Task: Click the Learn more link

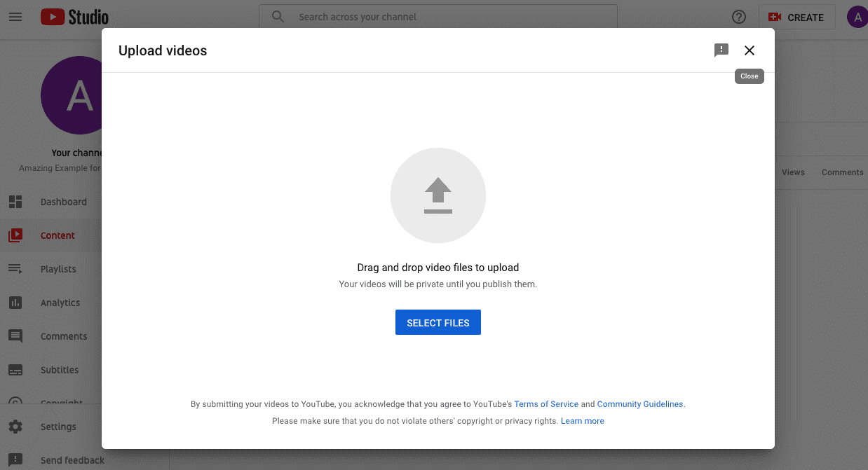Action: tap(582, 421)
